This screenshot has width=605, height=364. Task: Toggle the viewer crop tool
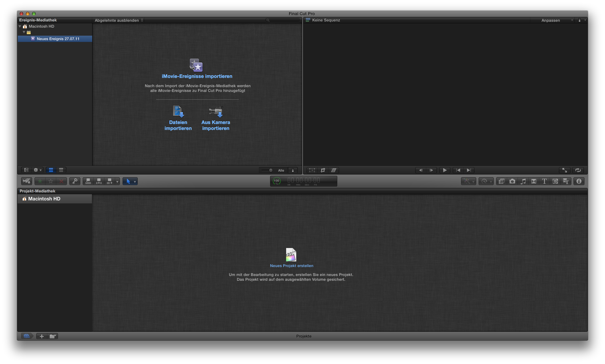coord(323,170)
